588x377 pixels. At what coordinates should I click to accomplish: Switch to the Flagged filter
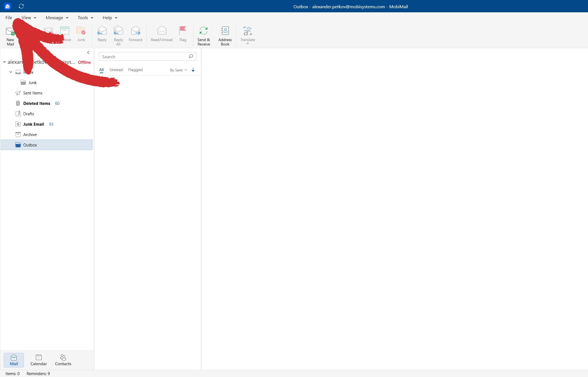[135, 70]
